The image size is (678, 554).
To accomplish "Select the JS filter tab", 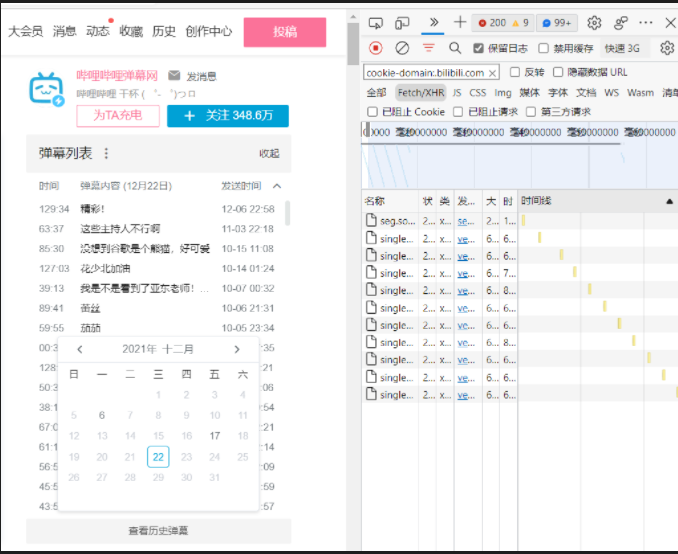I will pyautogui.click(x=457, y=93).
